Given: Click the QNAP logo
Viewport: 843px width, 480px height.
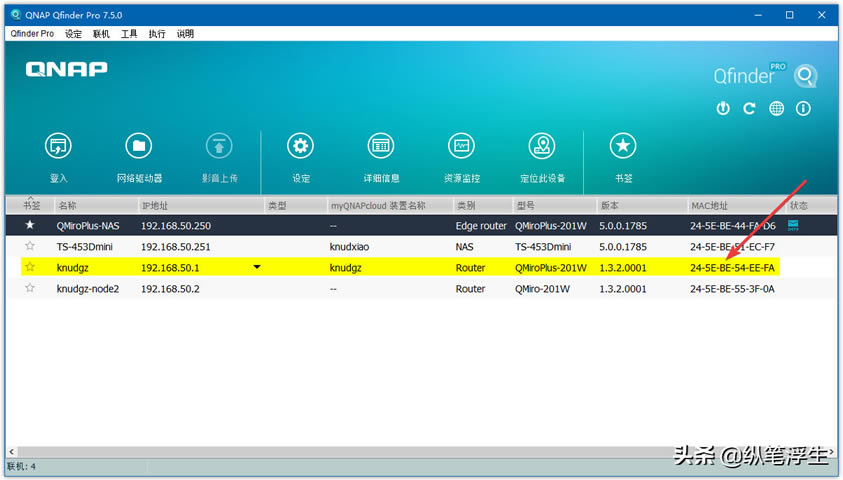Looking at the screenshot, I should click(67, 69).
